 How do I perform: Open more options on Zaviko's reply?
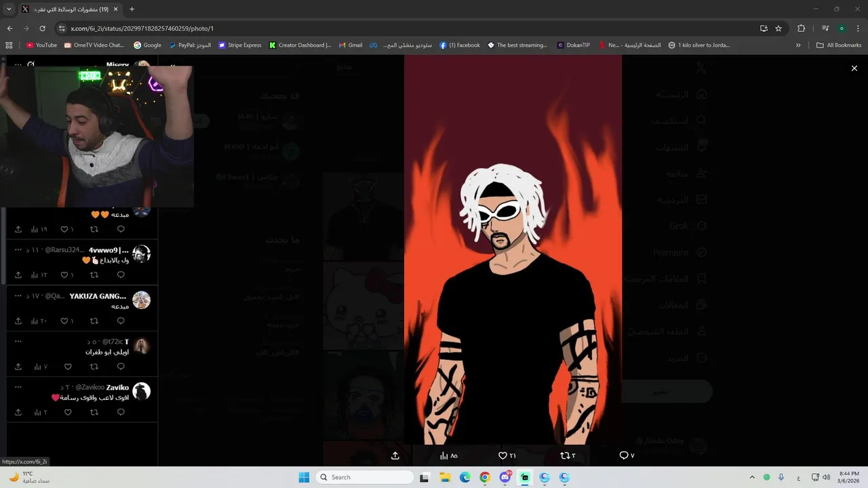pos(18,387)
